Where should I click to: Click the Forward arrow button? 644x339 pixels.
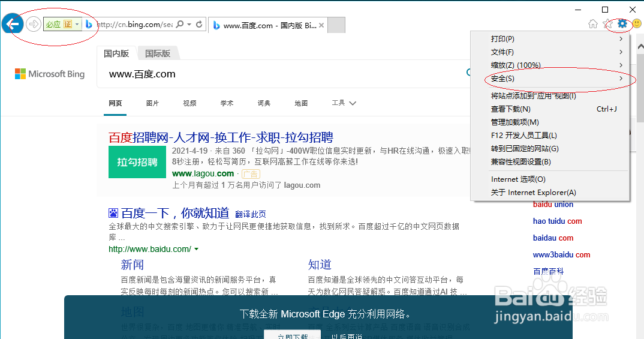[33, 24]
